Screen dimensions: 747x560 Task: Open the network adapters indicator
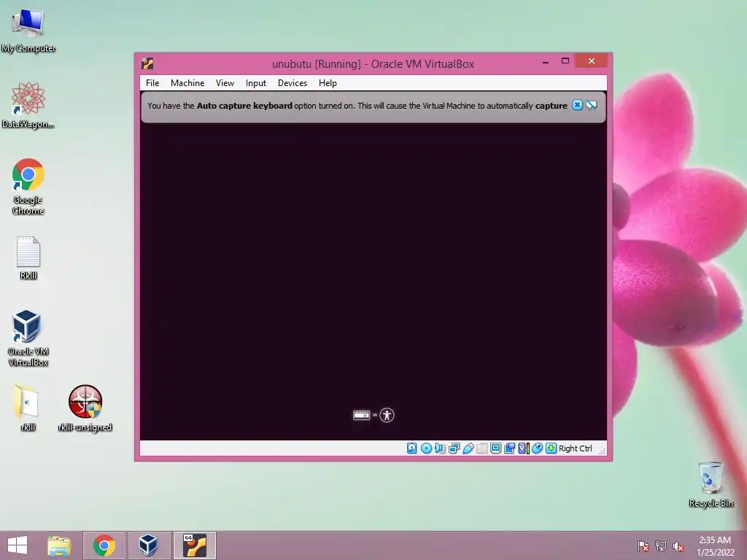(454, 448)
